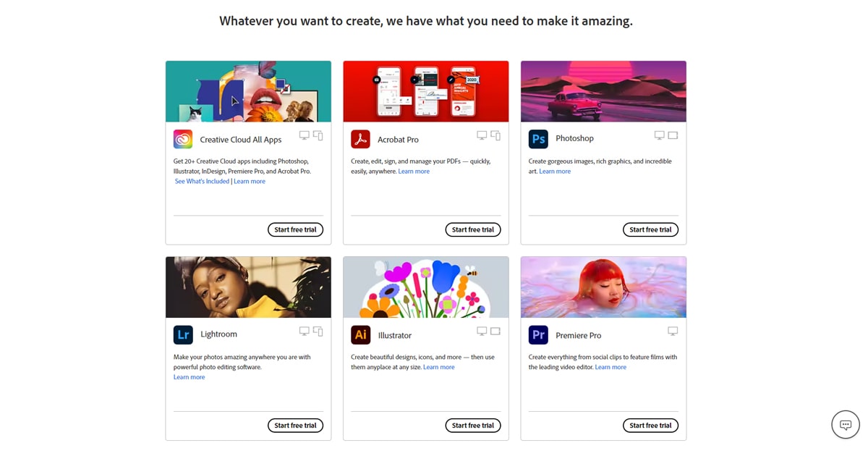Click the Premiere Pro Pr icon
The image size is (868, 456).
tap(538, 334)
